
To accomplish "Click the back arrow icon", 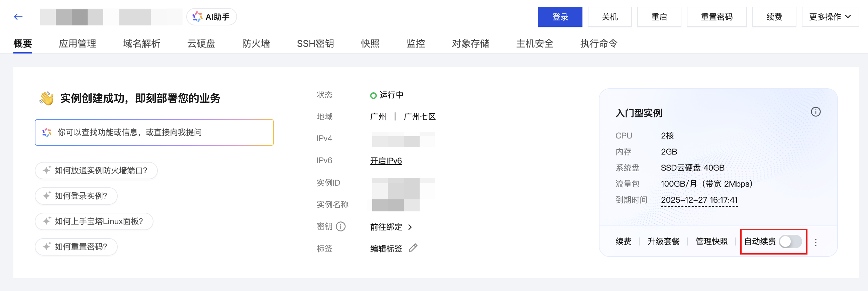I will point(18,17).
